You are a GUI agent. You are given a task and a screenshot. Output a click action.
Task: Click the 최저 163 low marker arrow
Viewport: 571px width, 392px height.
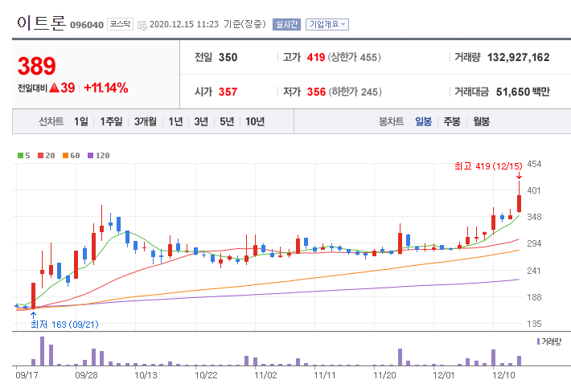pyautogui.click(x=33, y=314)
